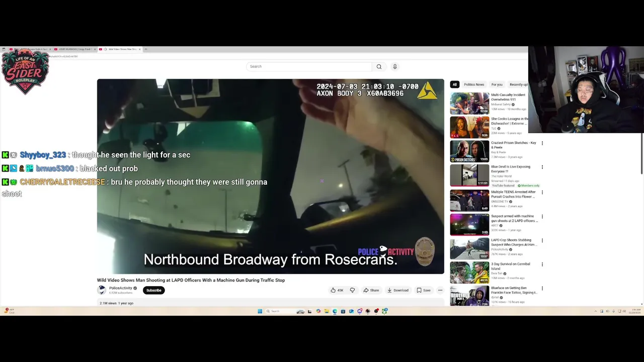Open options menu for LAPD Cop Shoots
Screen dimensions: 644x362
[542, 241]
